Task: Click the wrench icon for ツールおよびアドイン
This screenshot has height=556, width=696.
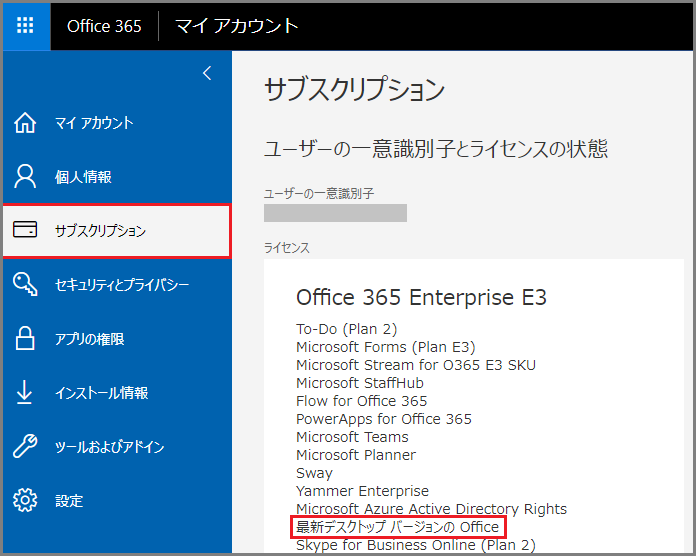Action: pyautogui.click(x=25, y=446)
